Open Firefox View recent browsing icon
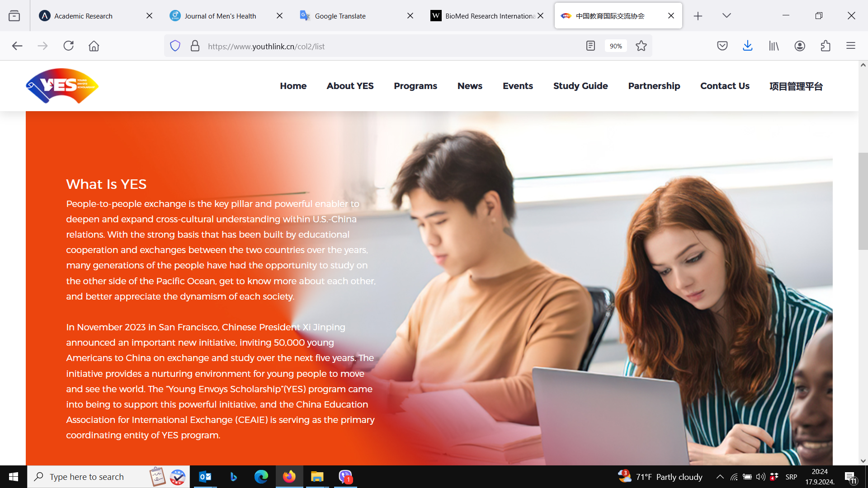The image size is (868, 488). (14, 16)
